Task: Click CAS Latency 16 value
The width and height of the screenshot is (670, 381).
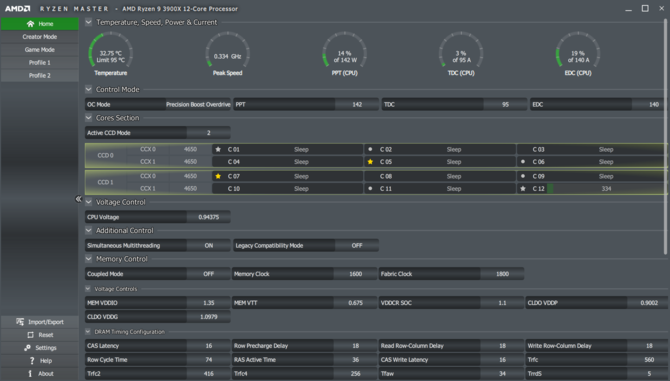Action: coord(209,346)
